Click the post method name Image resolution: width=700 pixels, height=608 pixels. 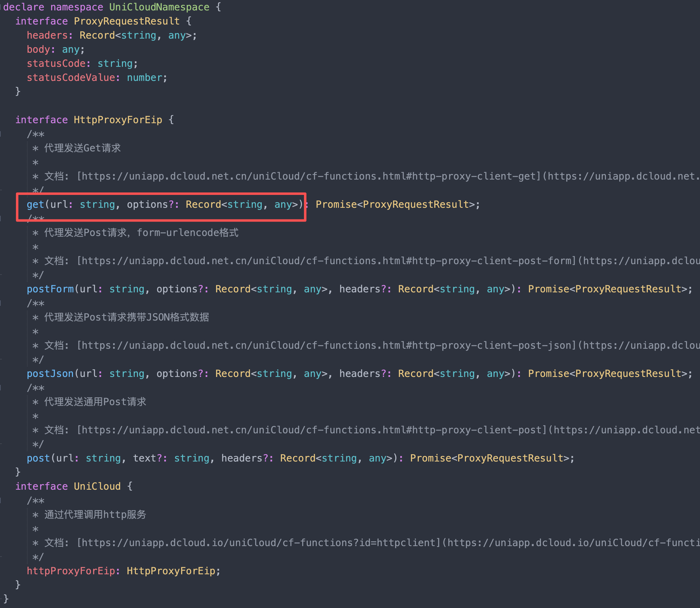click(38, 458)
